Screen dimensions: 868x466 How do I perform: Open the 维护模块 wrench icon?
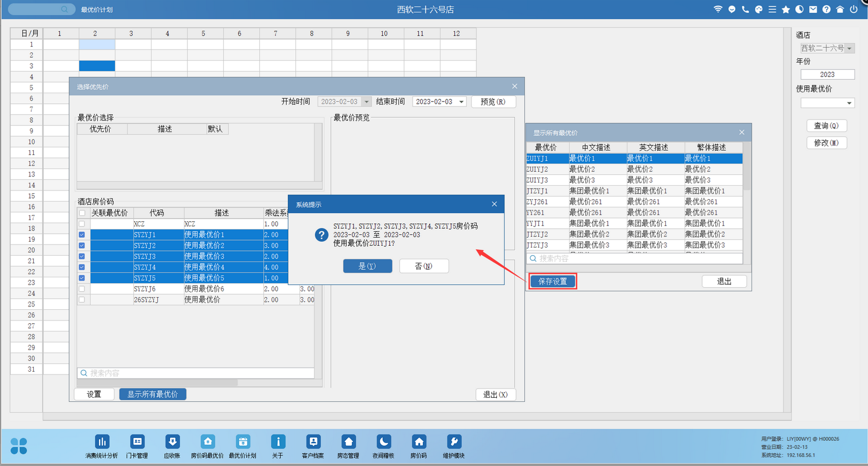pos(453,442)
